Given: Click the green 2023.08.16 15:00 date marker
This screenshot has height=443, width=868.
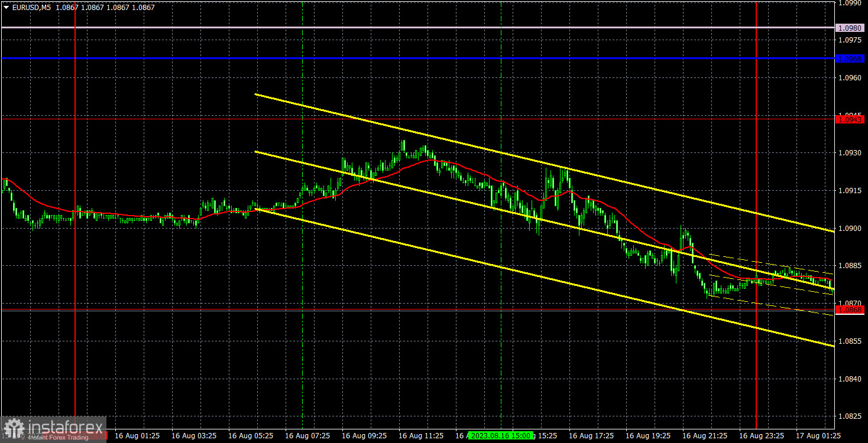Looking at the screenshot, I should [501, 435].
